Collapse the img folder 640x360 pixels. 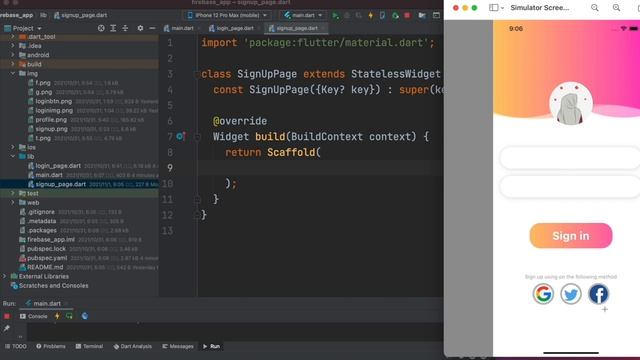[13, 73]
